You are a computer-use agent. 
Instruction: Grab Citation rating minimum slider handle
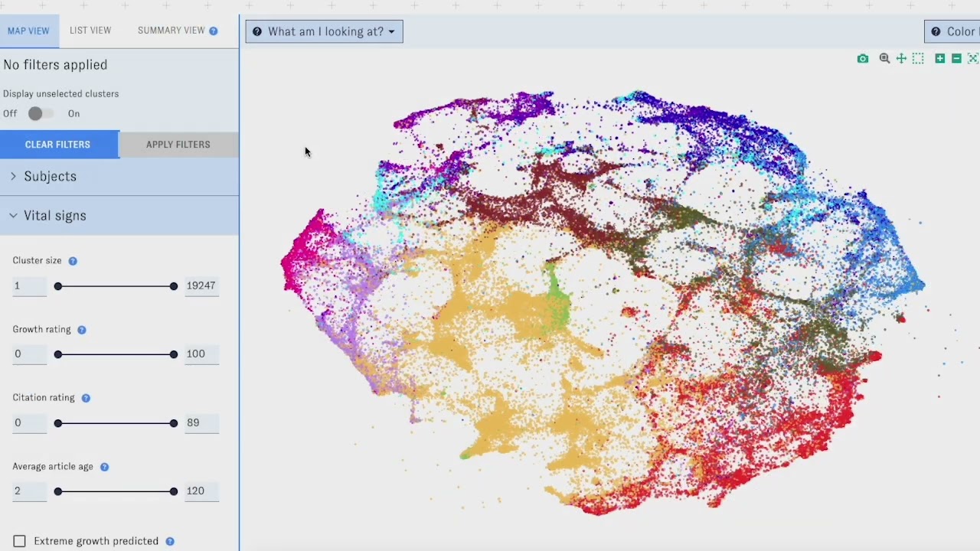[x=58, y=423]
